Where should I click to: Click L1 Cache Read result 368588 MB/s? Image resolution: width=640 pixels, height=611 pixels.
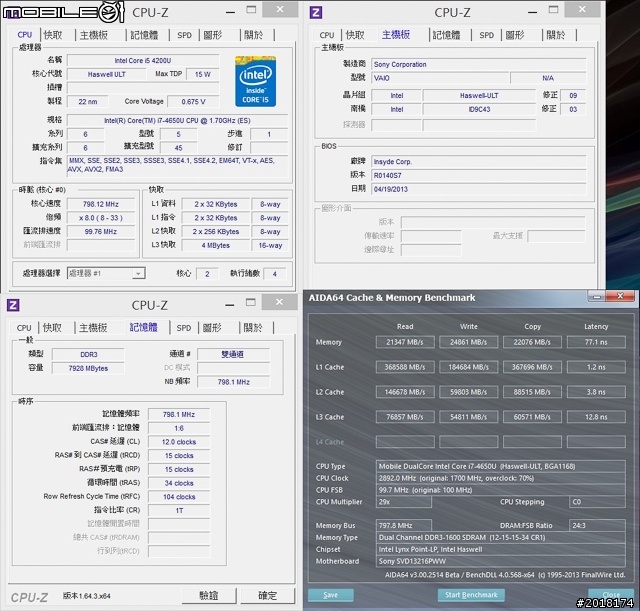[405, 367]
